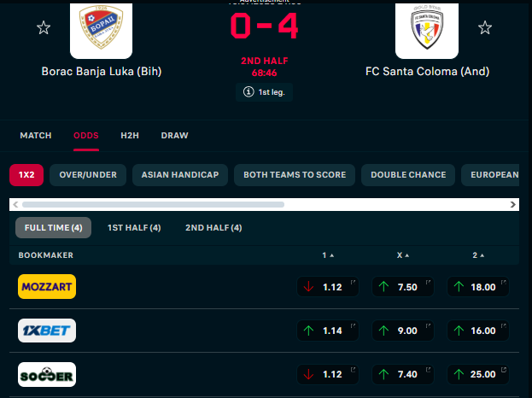Viewport: 532px width, 398px height.
Task: Favorite FC Santa Coloma with star icon
Action: [x=485, y=28]
